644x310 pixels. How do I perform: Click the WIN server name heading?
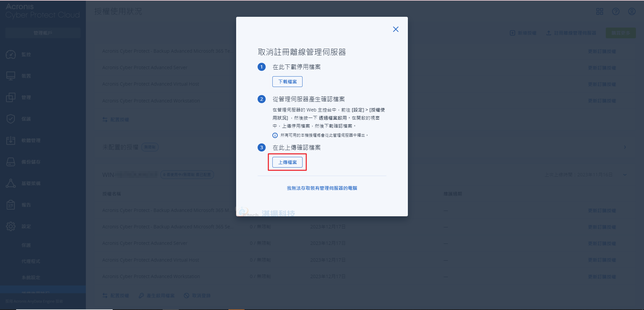[130, 175]
